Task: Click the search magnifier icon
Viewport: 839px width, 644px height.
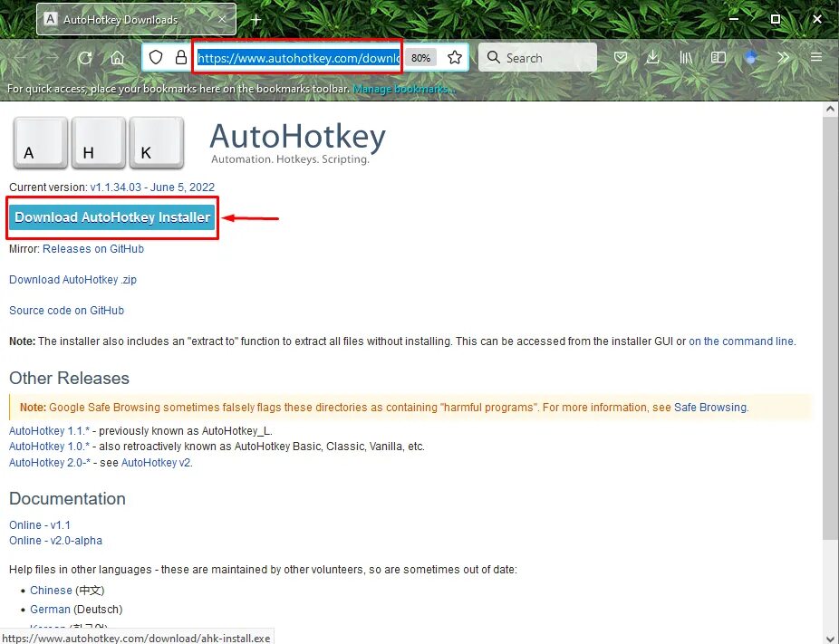Action: (493, 57)
